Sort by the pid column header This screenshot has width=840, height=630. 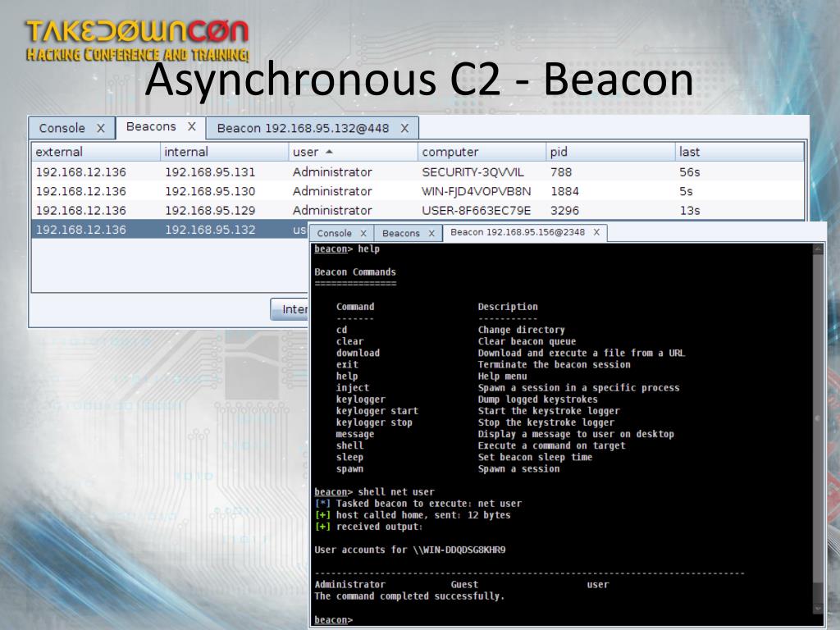(x=610, y=152)
